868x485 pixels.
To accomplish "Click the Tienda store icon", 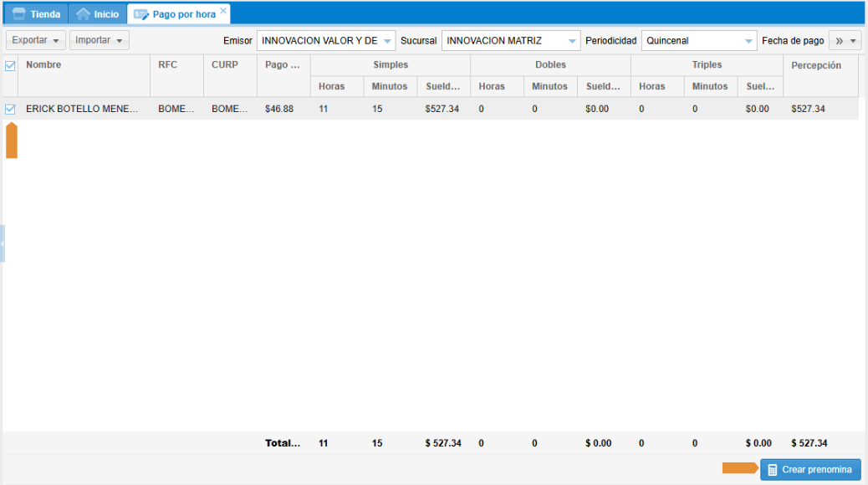I will (x=19, y=14).
